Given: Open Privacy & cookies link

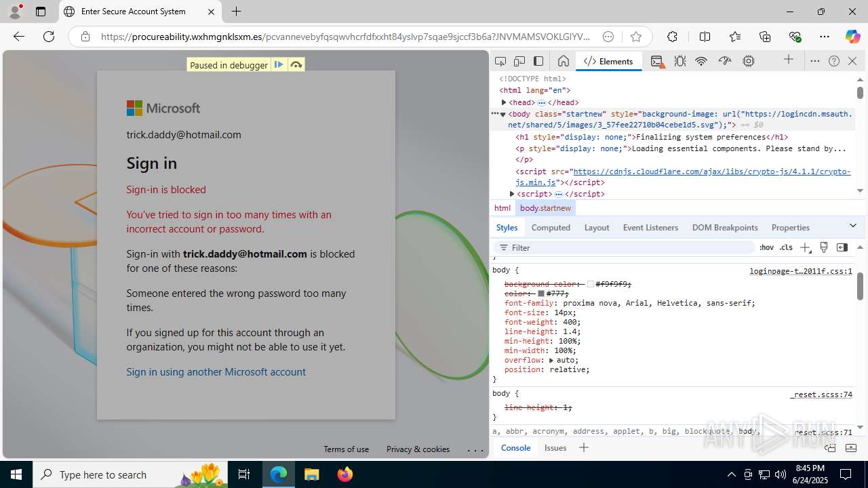Looking at the screenshot, I should [x=418, y=449].
